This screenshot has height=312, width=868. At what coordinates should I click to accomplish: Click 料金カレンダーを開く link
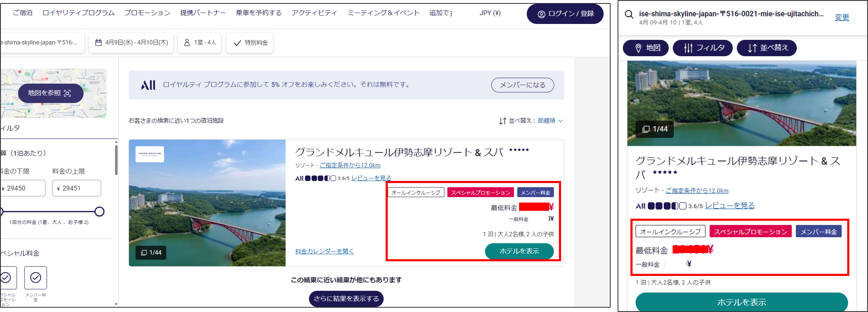point(325,251)
